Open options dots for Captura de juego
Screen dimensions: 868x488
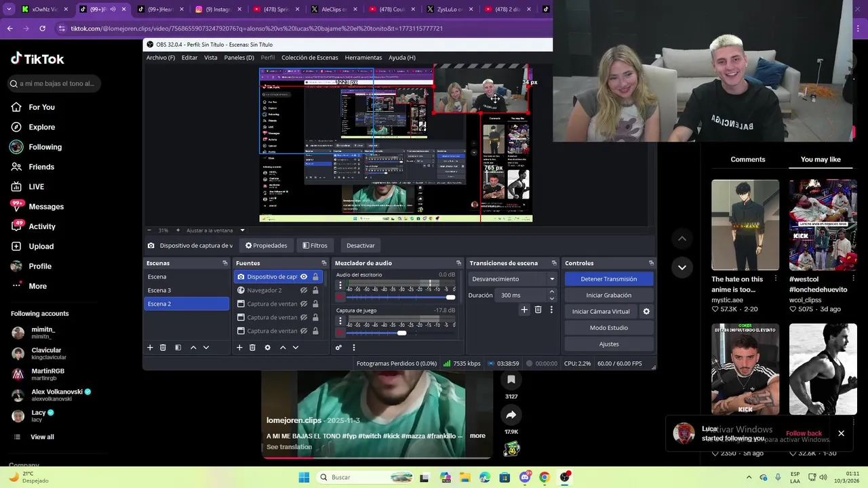(340, 321)
